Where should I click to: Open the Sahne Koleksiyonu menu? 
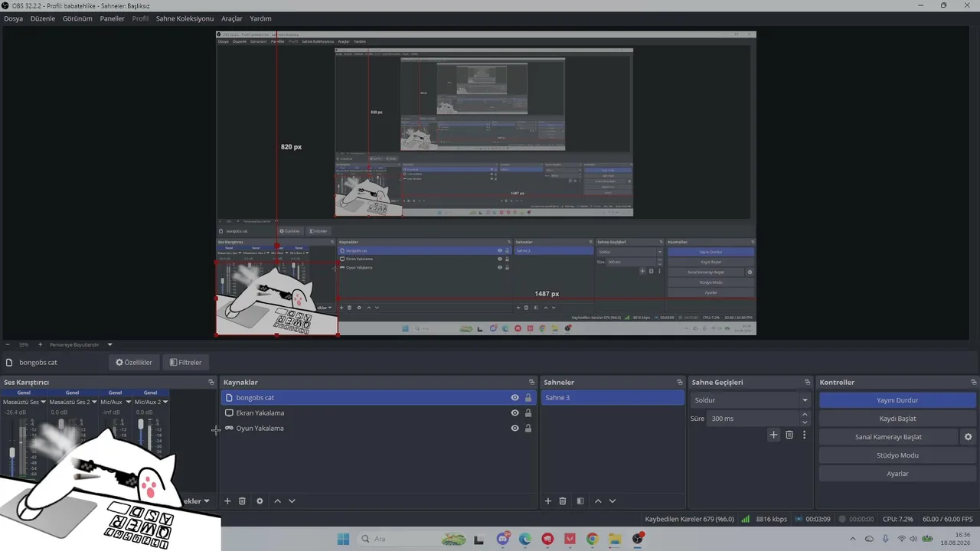[185, 18]
